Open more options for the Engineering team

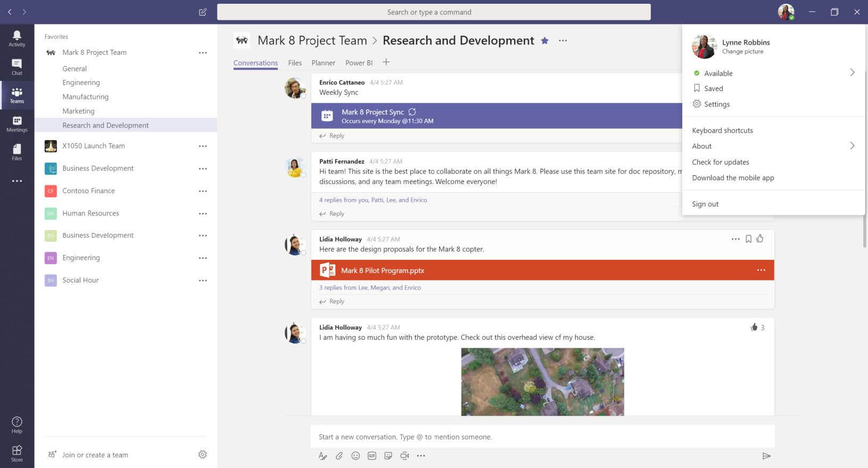(203, 258)
